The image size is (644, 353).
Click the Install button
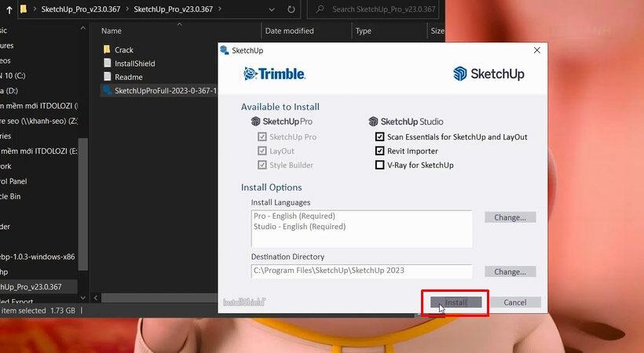coord(456,302)
